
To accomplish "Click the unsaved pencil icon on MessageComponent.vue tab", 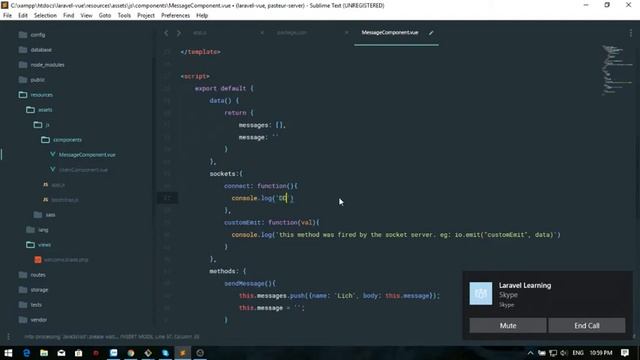I will 431,32.
